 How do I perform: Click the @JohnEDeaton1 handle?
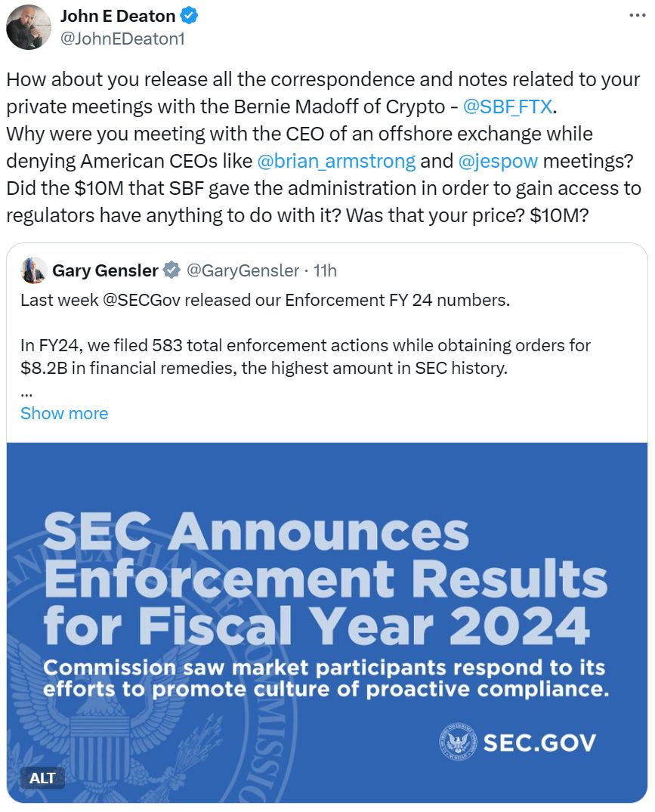point(122,39)
